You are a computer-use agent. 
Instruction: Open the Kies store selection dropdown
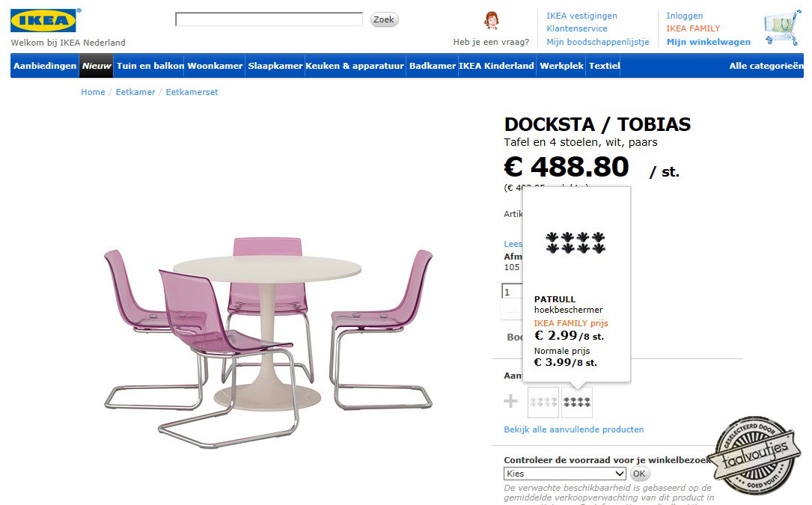click(565, 474)
